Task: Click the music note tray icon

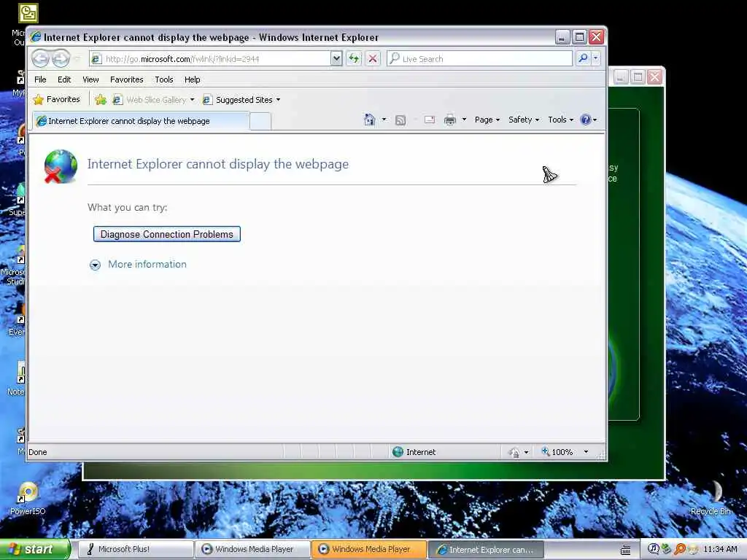Action: point(653,549)
